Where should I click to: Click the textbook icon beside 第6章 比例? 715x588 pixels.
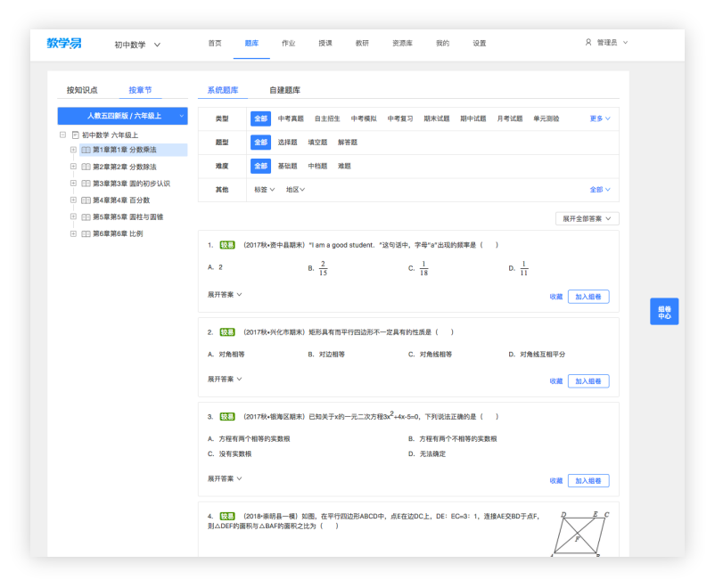[86, 233]
